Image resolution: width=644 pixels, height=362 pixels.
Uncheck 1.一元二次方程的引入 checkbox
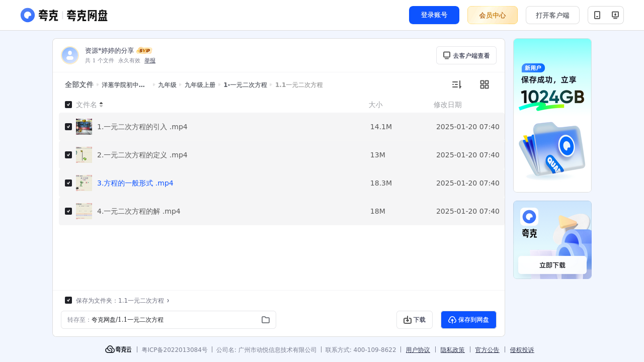(68, 127)
